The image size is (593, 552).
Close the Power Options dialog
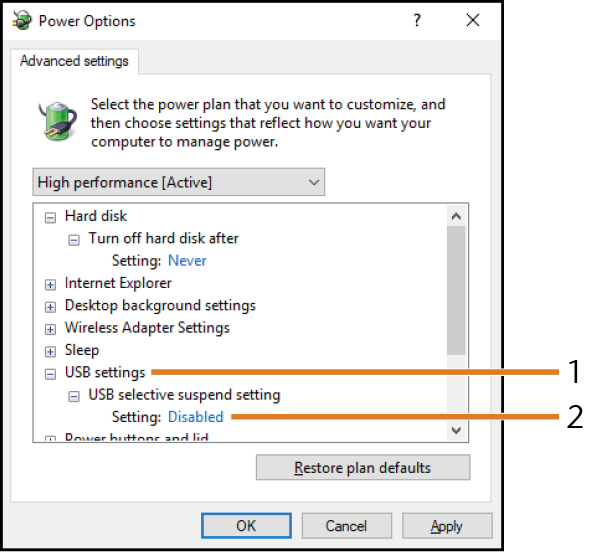(x=473, y=20)
